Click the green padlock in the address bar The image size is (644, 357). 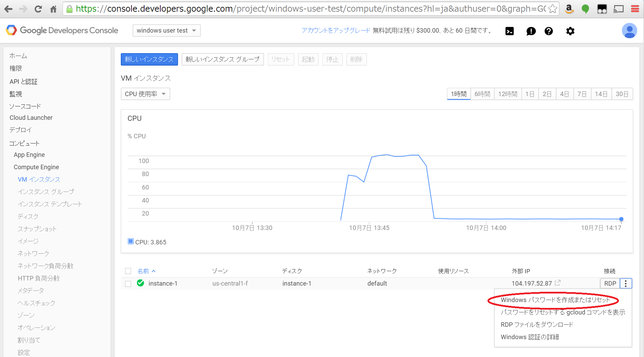(x=69, y=9)
